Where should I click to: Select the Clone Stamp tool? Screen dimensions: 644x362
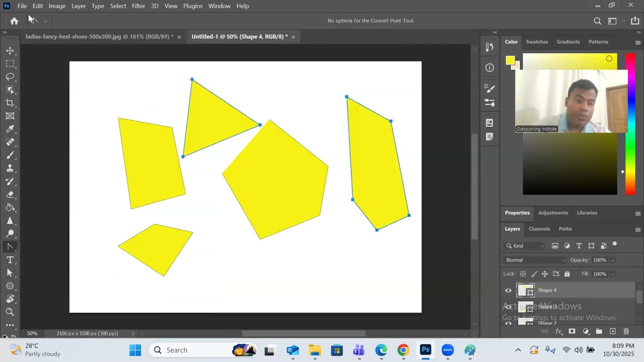coord(10,168)
